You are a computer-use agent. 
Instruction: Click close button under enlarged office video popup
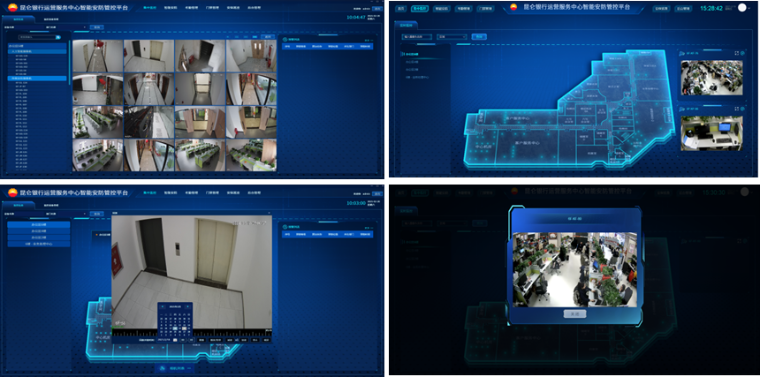tap(574, 314)
